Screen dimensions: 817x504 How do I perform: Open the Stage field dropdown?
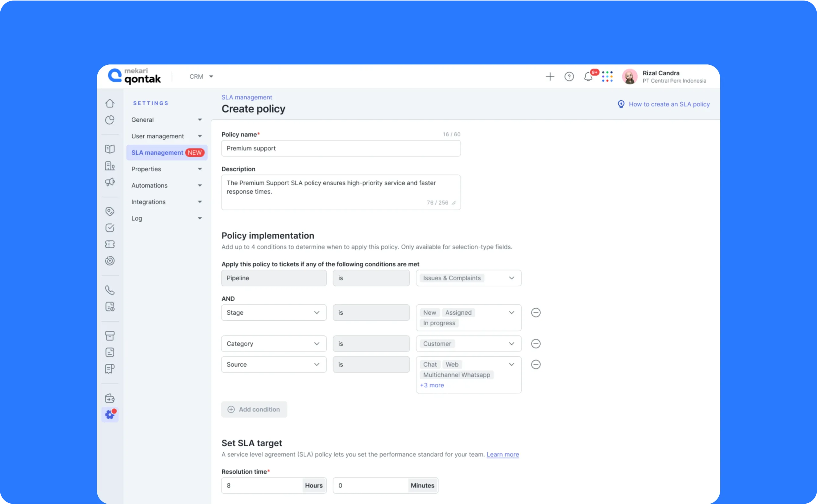click(x=274, y=313)
